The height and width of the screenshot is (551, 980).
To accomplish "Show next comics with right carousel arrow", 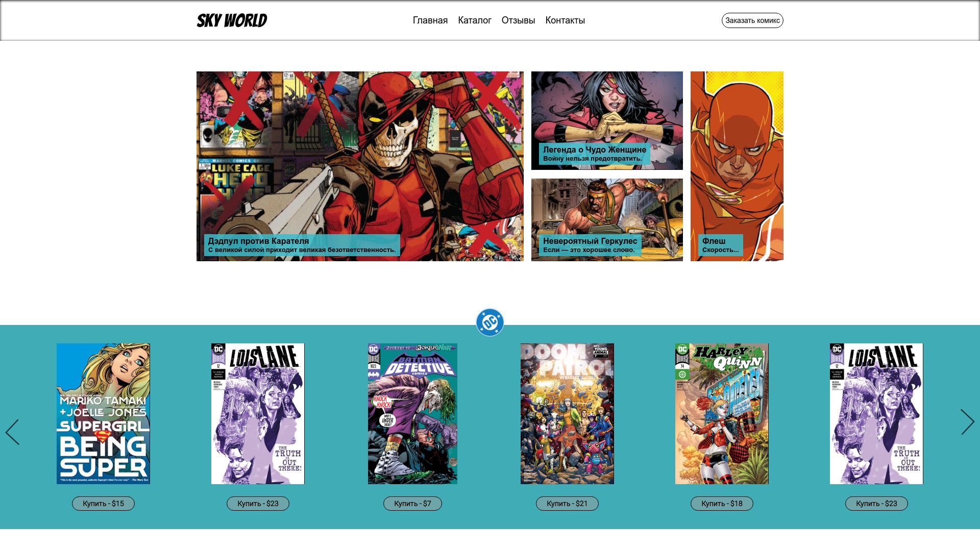I will pos(968,422).
